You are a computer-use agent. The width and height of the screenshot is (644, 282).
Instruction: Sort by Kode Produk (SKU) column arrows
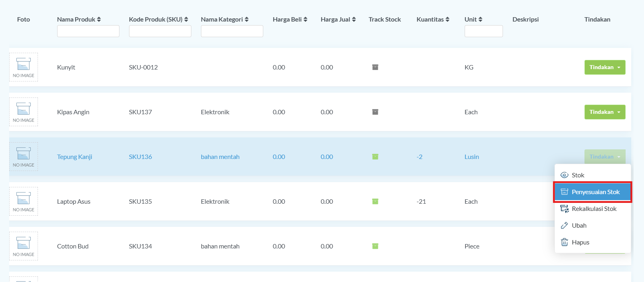[186, 19]
